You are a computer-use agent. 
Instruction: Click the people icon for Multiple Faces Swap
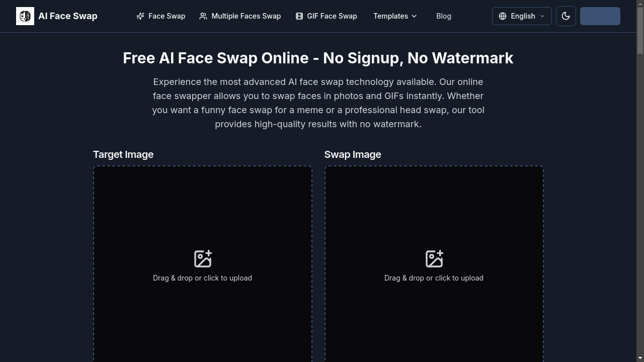click(203, 16)
